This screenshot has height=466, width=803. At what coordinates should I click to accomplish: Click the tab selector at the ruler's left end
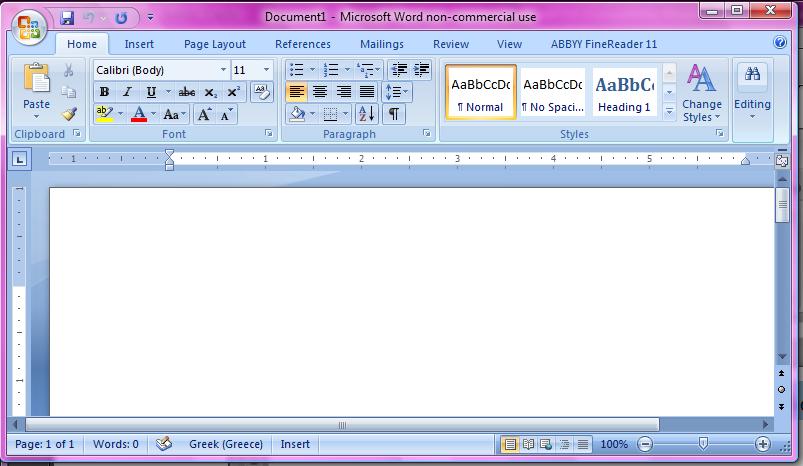coord(20,160)
